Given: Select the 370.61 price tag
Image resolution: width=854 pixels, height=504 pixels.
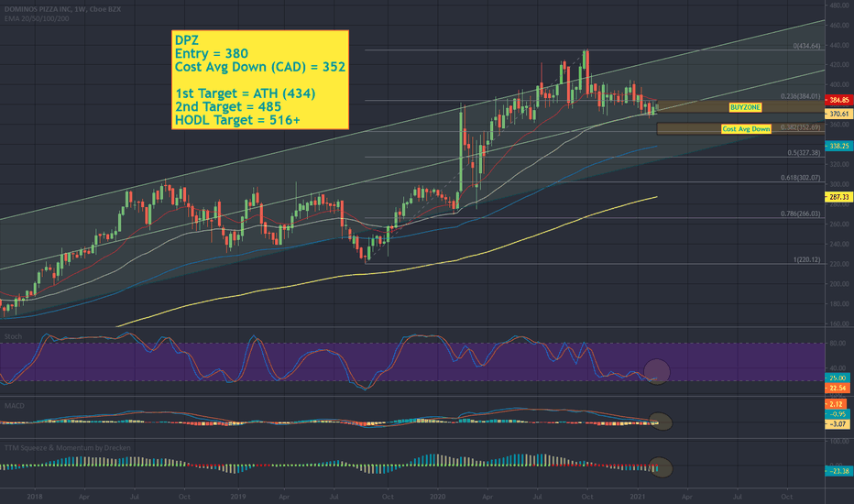Looking at the screenshot, I should tap(839, 114).
